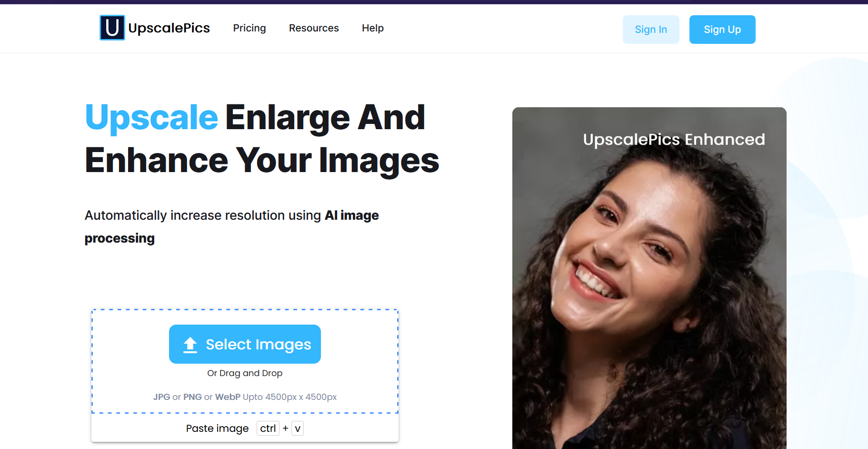Screen dimensions: 868x449
Task: Open the Resources menu
Action: pos(314,28)
